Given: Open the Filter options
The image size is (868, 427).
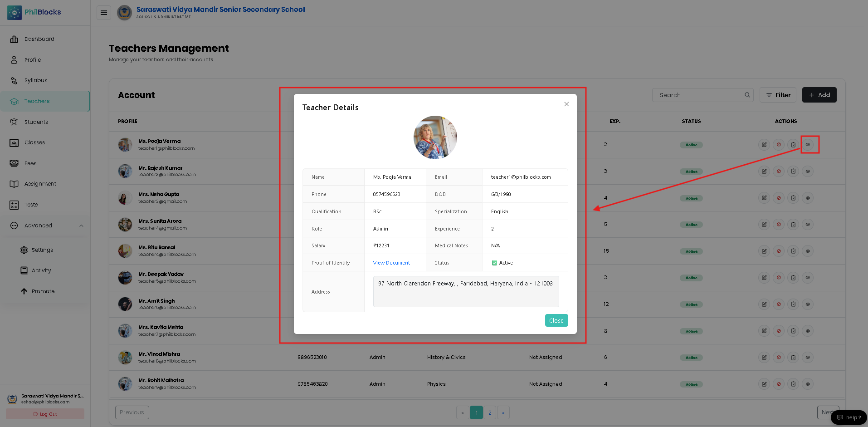Looking at the screenshot, I should tap(778, 95).
